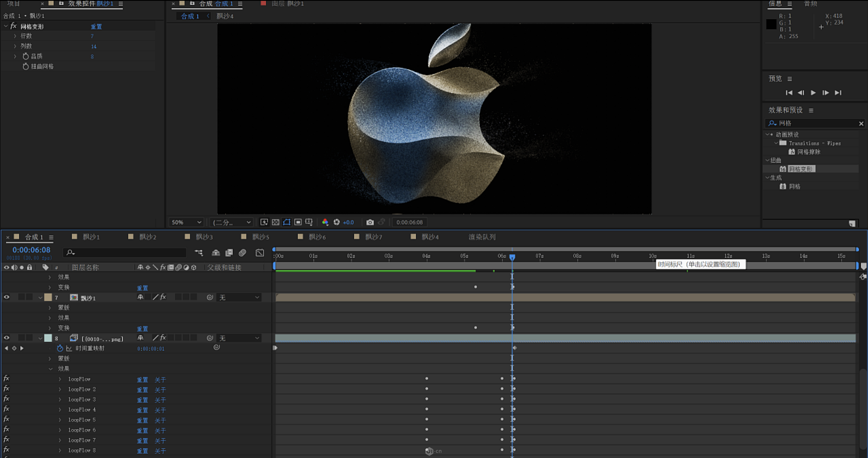This screenshot has height=458, width=868.
Task: Toggle 网格变形 fx enable in Effect Controls
Action: pos(13,26)
